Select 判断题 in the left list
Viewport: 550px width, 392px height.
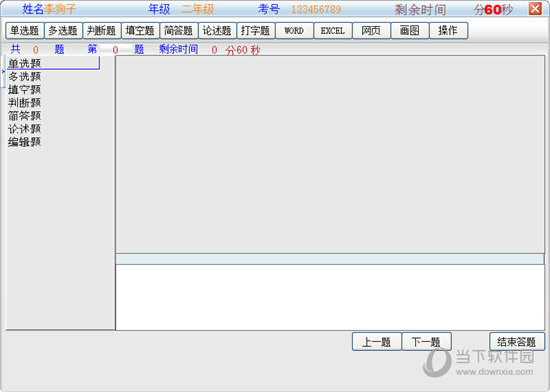[25, 102]
